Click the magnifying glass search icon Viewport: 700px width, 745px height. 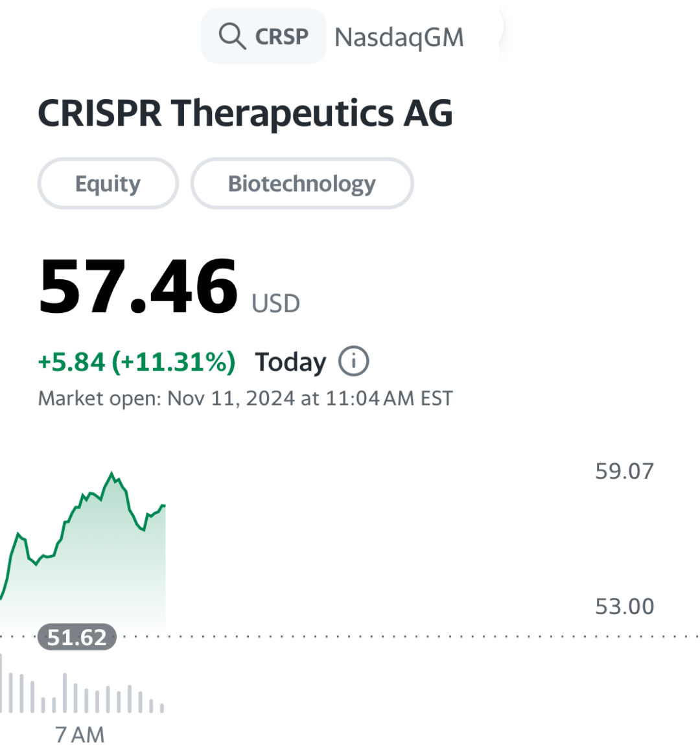(x=232, y=36)
